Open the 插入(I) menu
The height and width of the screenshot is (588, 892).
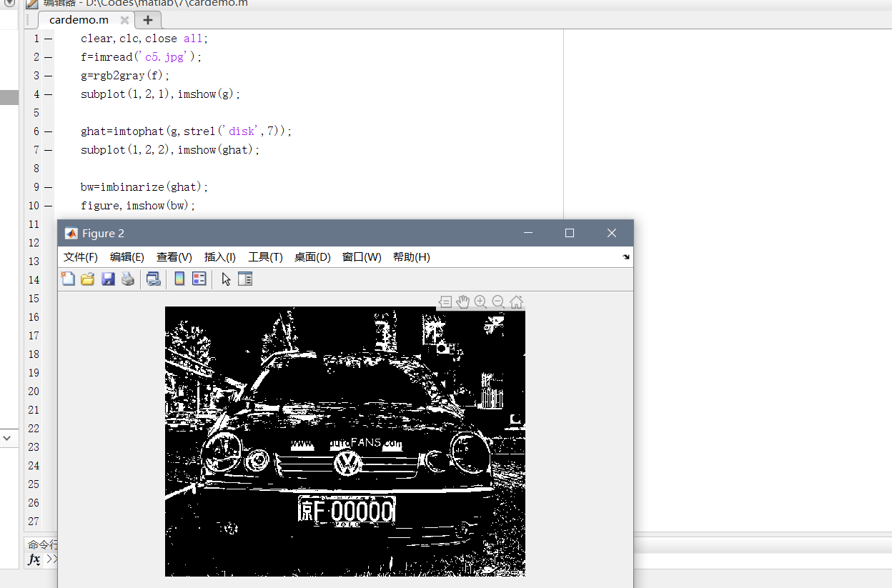click(x=220, y=257)
